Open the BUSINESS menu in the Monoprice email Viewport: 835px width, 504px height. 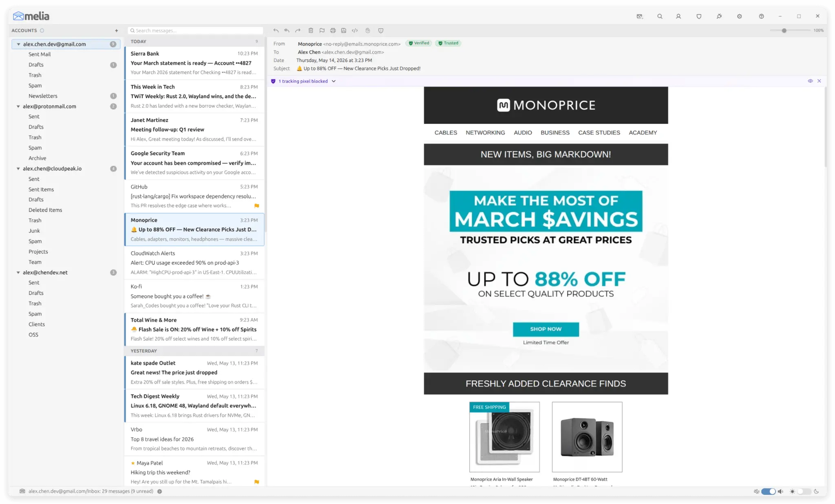(555, 133)
